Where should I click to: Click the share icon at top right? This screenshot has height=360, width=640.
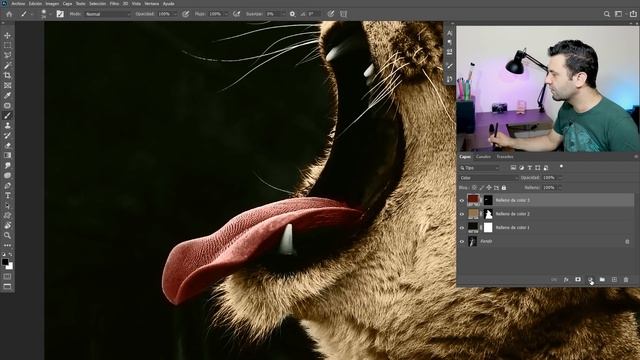pos(633,14)
